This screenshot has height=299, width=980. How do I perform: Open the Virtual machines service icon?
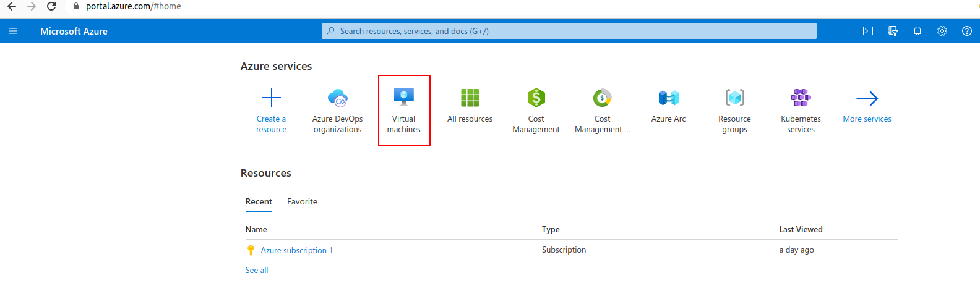(404, 97)
